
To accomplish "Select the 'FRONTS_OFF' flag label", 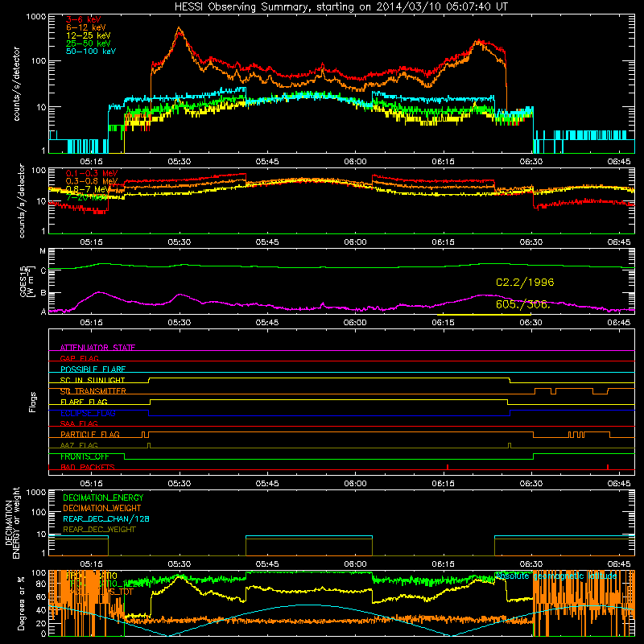I will click(85, 456).
